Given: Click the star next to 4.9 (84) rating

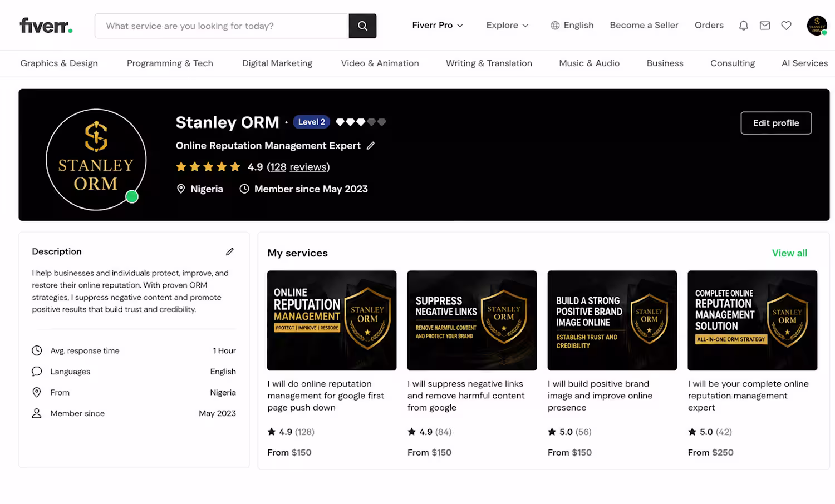Looking at the screenshot, I should [412, 432].
